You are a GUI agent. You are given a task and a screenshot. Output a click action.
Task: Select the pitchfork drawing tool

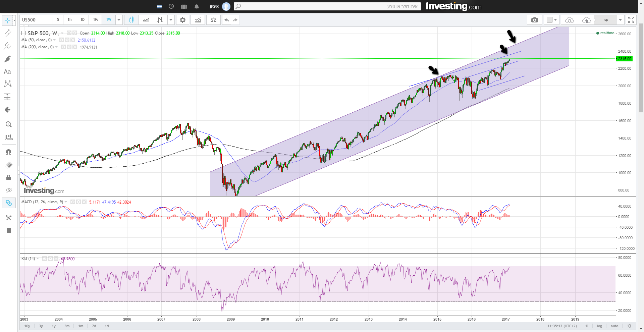click(7, 46)
